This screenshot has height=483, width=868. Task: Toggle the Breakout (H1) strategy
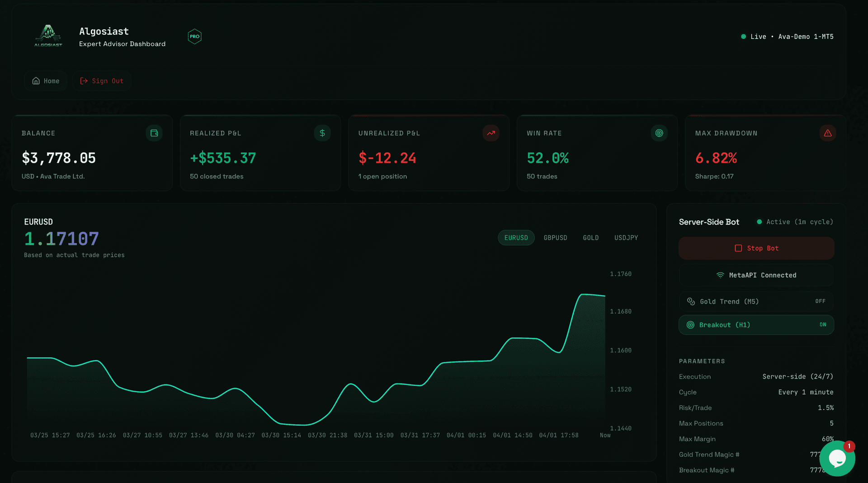point(756,325)
